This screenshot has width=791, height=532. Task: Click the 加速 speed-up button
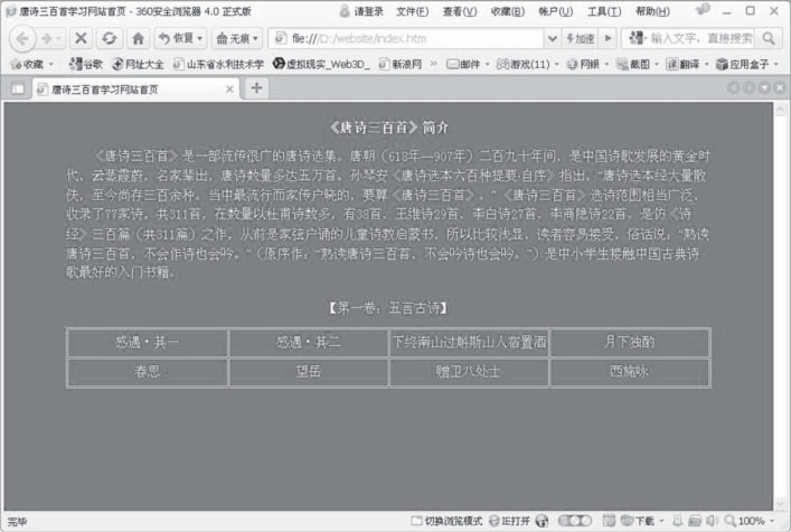(x=580, y=39)
